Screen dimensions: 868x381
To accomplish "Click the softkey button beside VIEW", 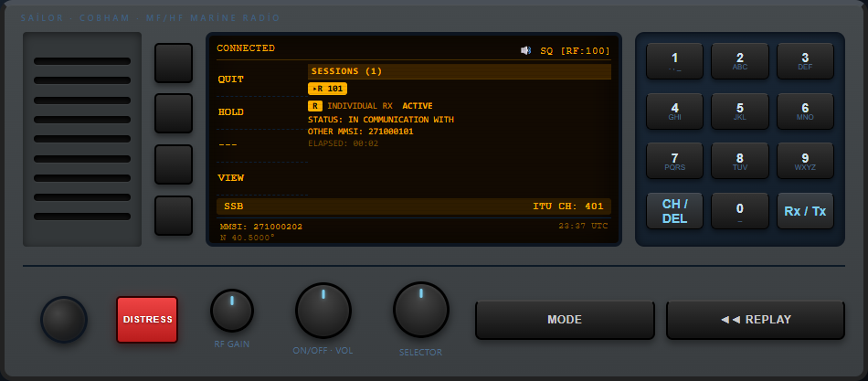I will [174, 216].
